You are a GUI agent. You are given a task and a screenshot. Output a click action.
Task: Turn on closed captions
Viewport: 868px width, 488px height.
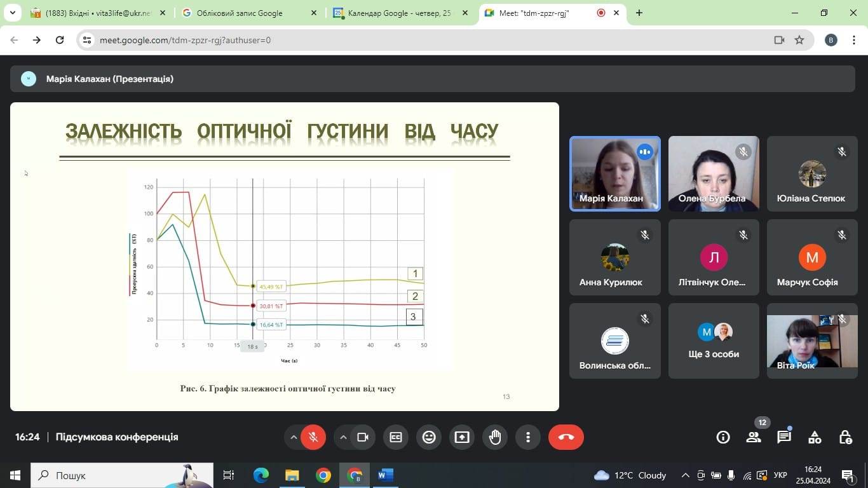[396, 437]
